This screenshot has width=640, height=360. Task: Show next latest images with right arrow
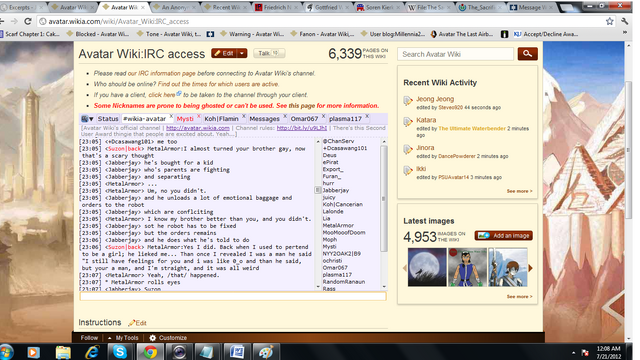[531, 268]
